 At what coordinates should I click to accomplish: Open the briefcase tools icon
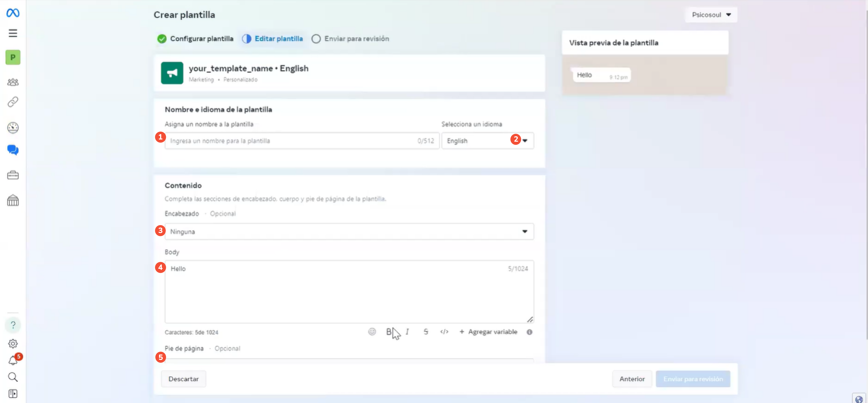click(x=13, y=175)
